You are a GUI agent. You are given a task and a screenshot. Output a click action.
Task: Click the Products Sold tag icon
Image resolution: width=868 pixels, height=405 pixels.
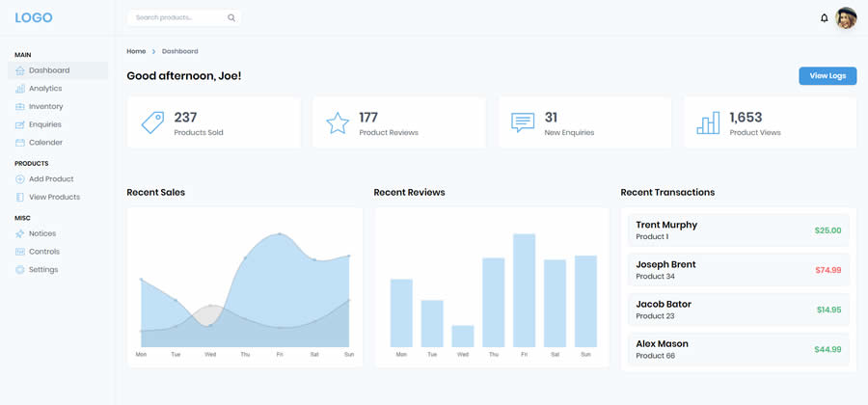[152, 122]
